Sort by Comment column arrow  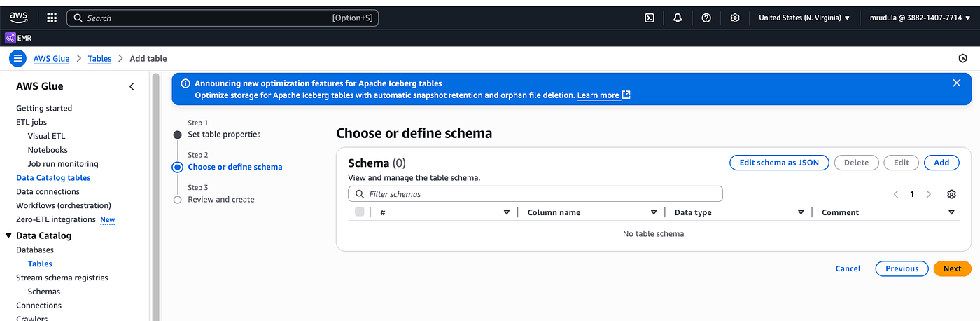point(951,212)
